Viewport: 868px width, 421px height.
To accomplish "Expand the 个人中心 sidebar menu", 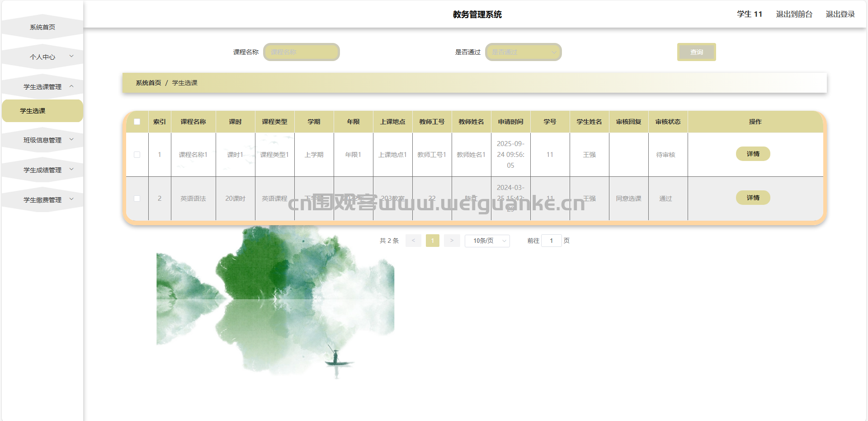I will (x=42, y=57).
